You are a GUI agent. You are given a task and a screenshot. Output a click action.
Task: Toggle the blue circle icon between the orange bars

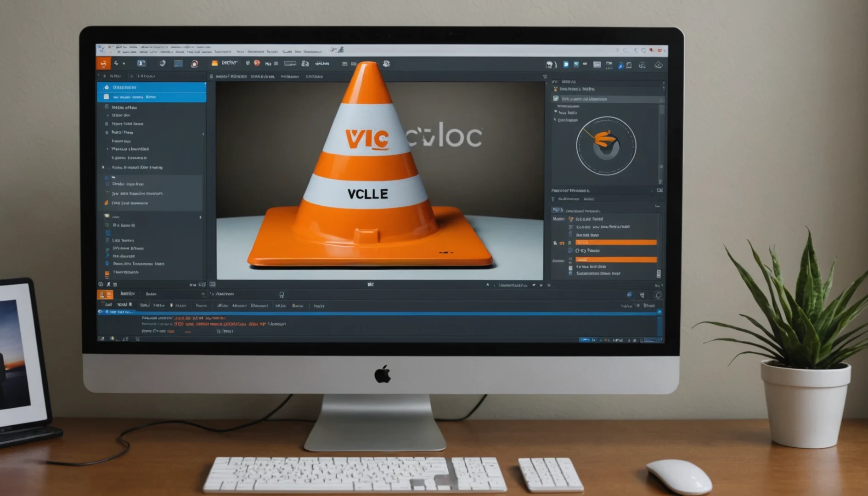(x=570, y=251)
